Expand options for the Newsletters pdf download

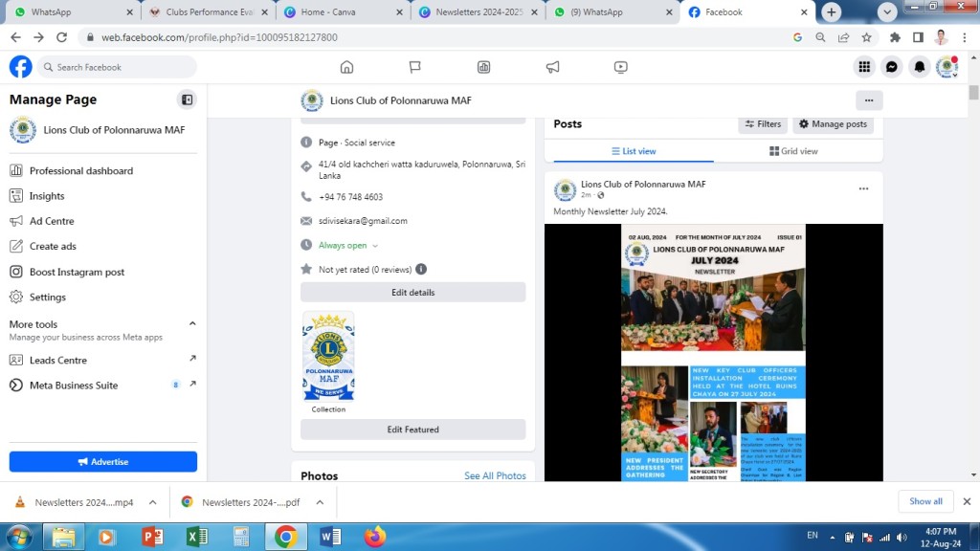point(320,502)
